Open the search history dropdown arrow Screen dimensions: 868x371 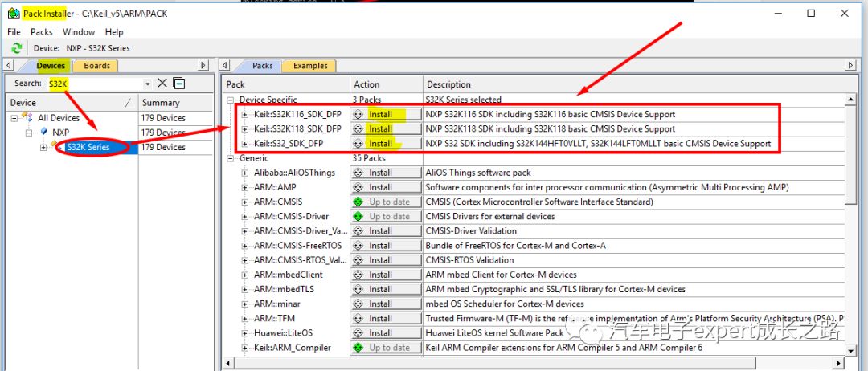pyautogui.click(x=147, y=84)
